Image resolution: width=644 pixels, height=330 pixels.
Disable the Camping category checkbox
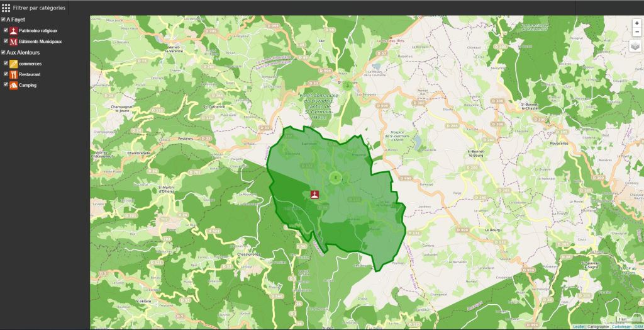click(6, 85)
